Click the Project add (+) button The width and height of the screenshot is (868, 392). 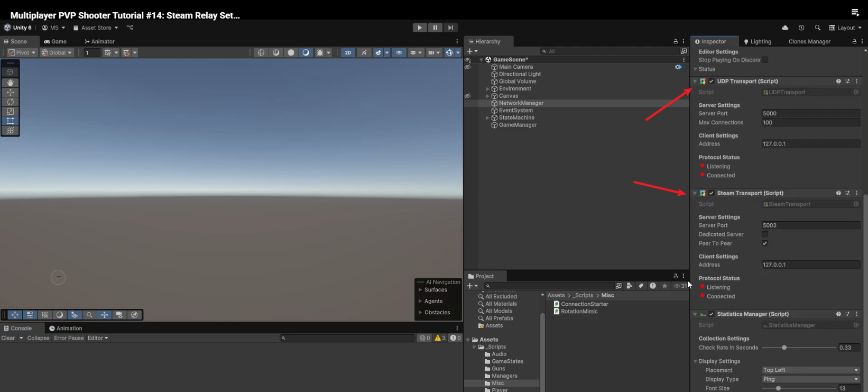coord(472,286)
